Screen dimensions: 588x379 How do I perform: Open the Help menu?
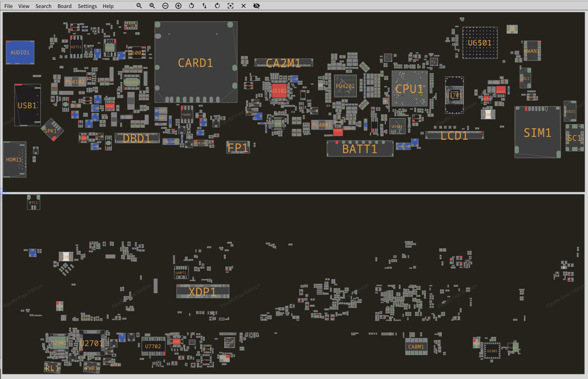(108, 6)
